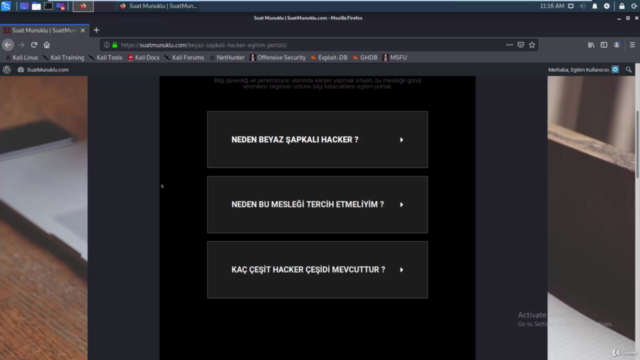Image resolution: width=640 pixels, height=360 pixels.
Task: Click the lock screen icon in panel
Action: point(622,6)
